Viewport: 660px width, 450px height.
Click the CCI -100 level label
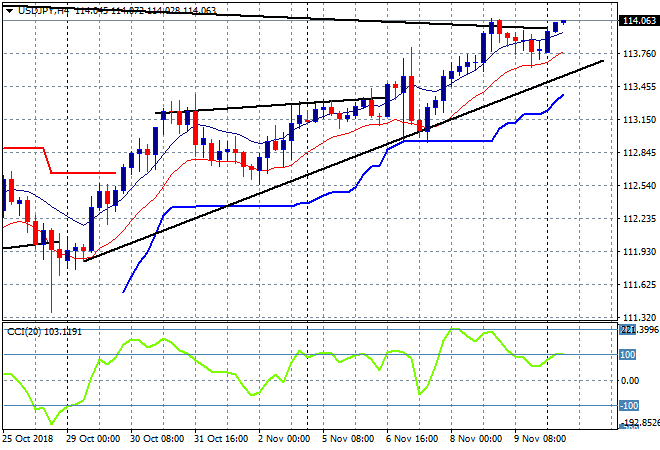pyautogui.click(x=630, y=405)
